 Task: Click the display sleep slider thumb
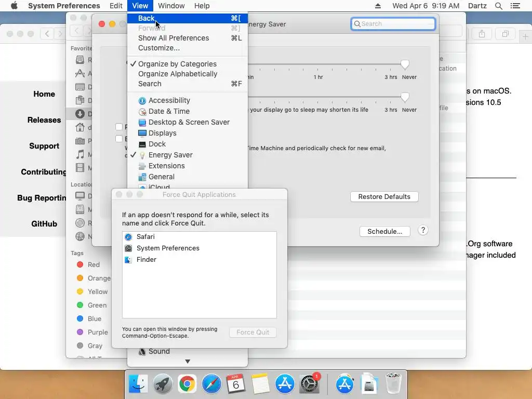pyautogui.click(x=404, y=97)
